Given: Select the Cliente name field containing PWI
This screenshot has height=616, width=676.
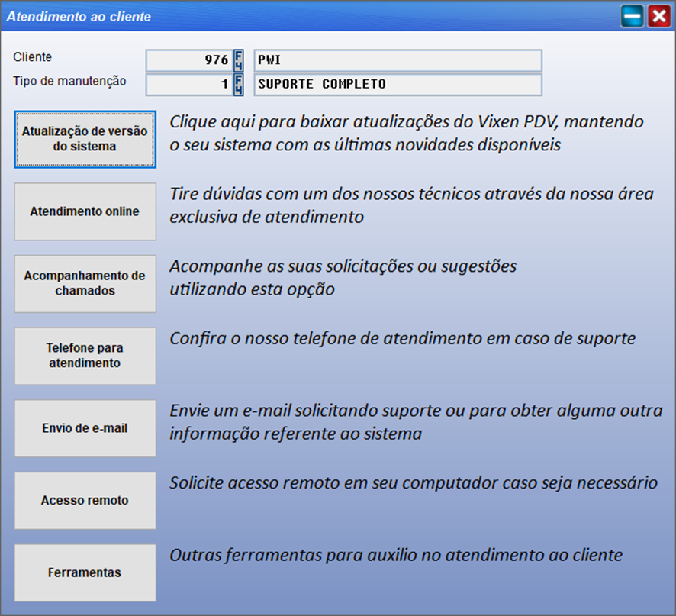Looking at the screenshot, I should pyautogui.click(x=397, y=60).
